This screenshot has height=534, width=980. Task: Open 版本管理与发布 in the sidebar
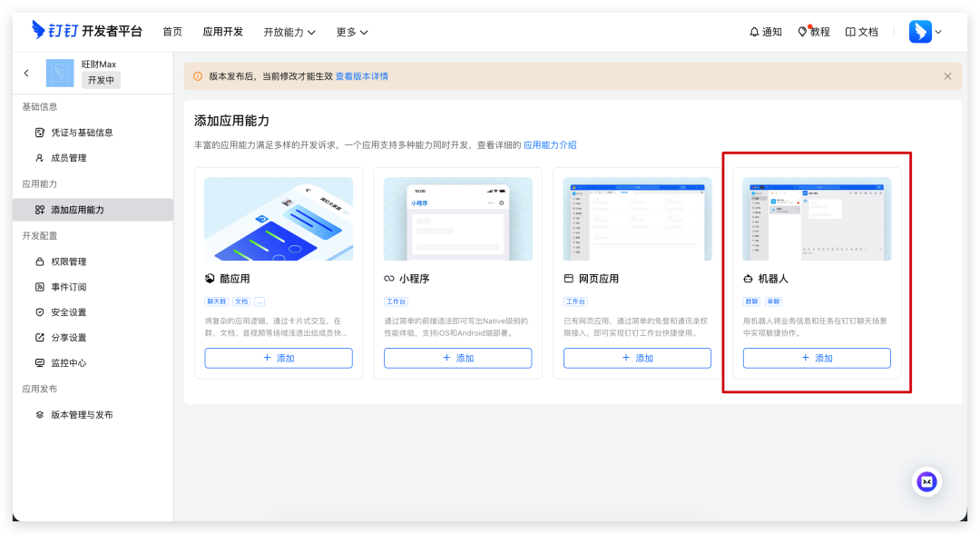tap(82, 415)
